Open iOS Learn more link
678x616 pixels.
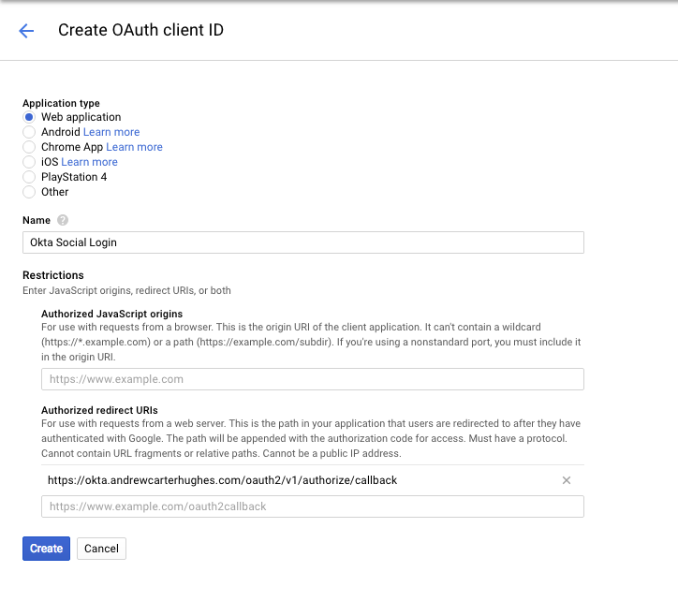click(89, 162)
